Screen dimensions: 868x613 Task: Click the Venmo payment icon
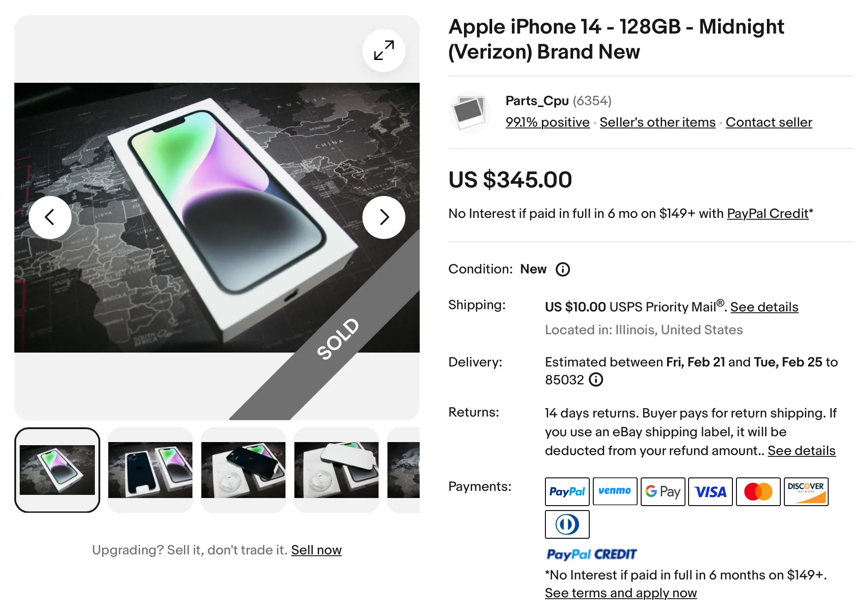pos(615,491)
